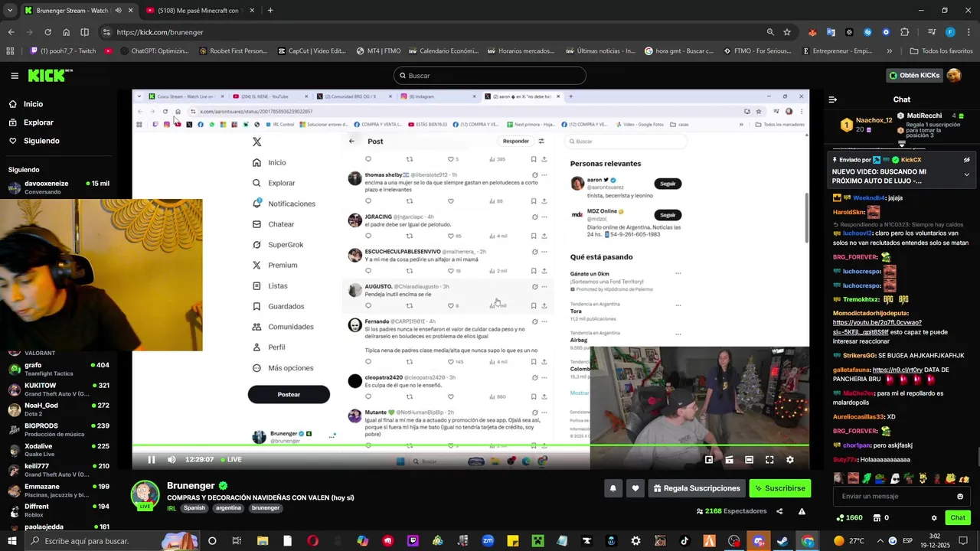Click the green Chat send button
The image size is (980, 551).
point(958,518)
